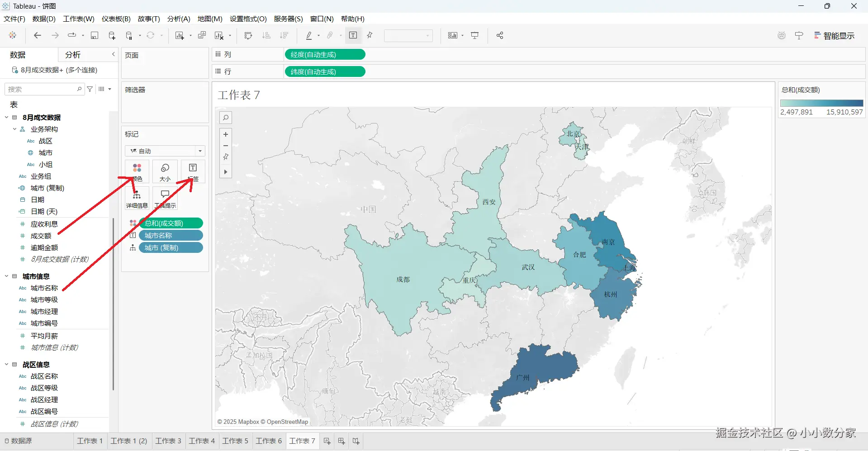Click the 纬度(自动生成) pill on Rows

tap(325, 72)
